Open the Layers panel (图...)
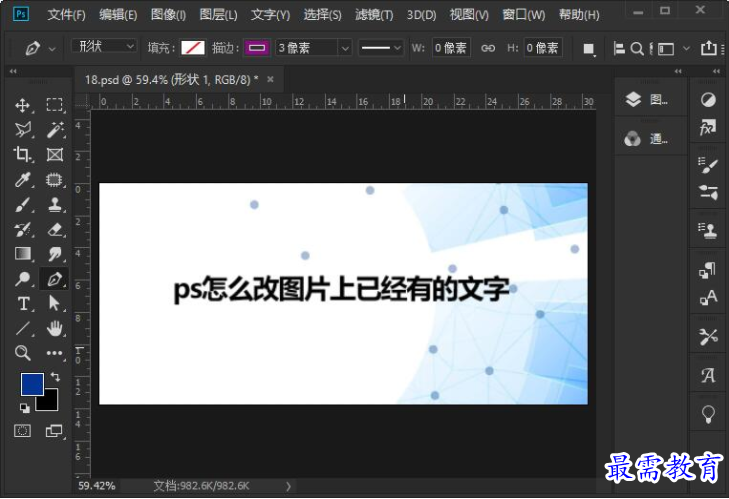This screenshot has height=499, width=729. [646, 99]
